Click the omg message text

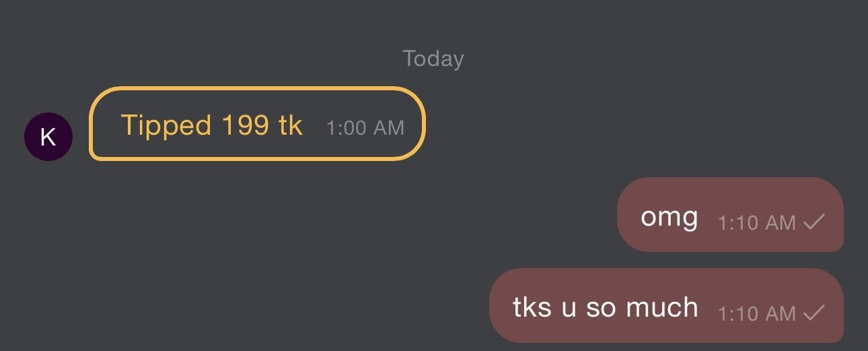pos(669,218)
